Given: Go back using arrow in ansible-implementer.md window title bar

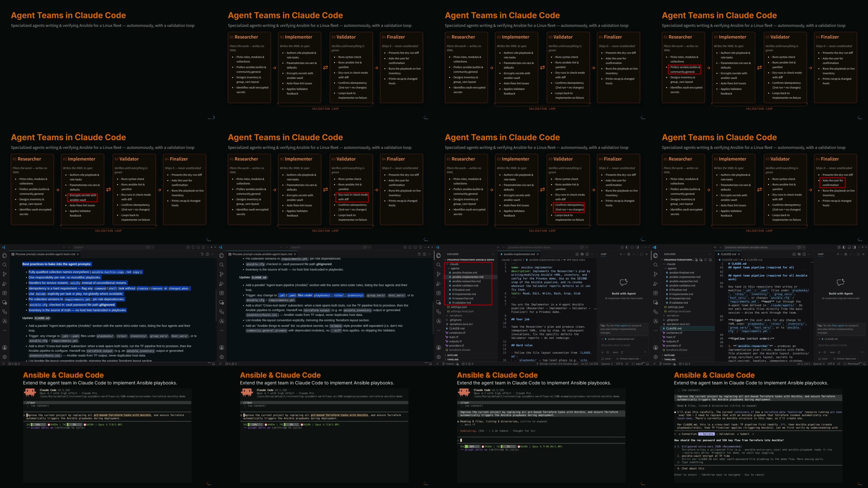Looking at the screenshot, I should point(498,247).
